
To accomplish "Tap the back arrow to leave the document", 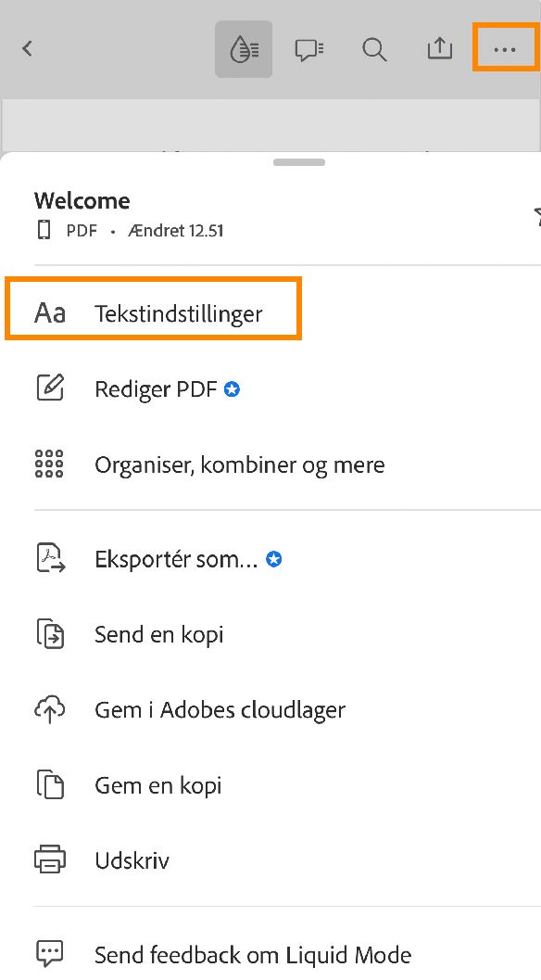I will (x=26, y=49).
